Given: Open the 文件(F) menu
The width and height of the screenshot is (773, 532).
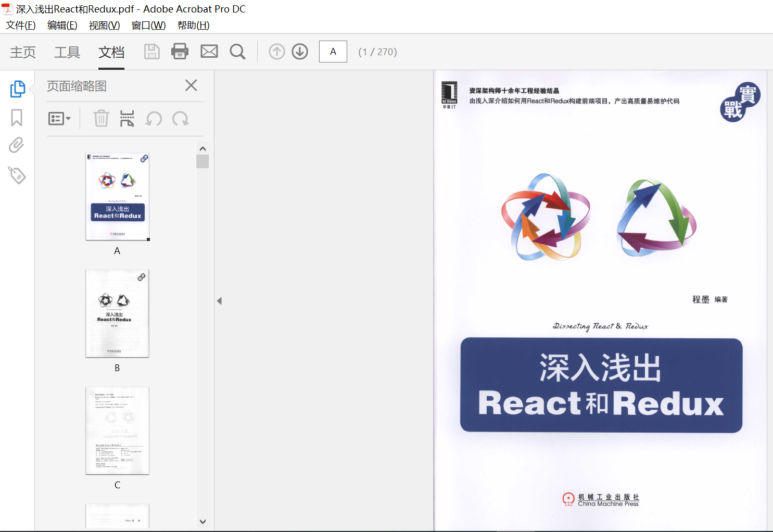Looking at the screenshot, I should (21, 25).
